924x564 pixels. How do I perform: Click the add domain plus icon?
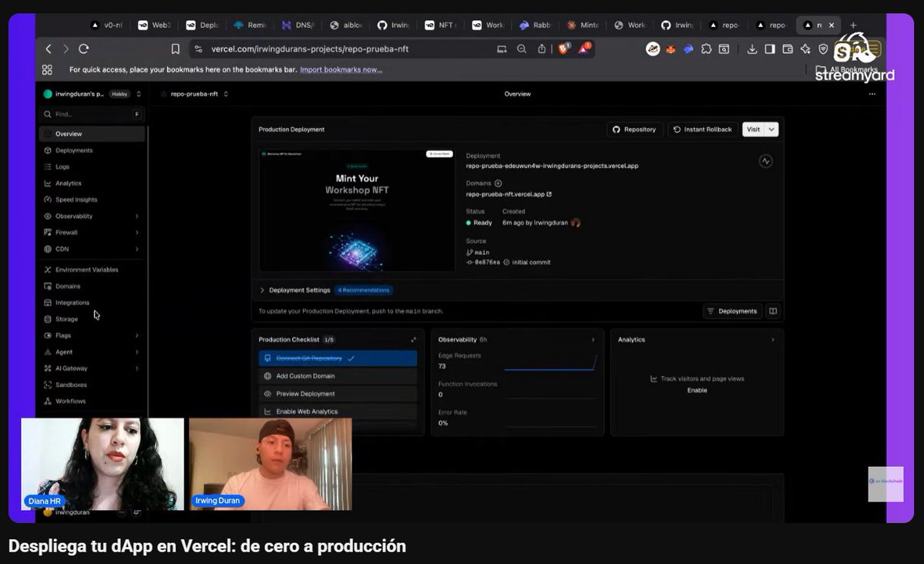pos(498,183)
